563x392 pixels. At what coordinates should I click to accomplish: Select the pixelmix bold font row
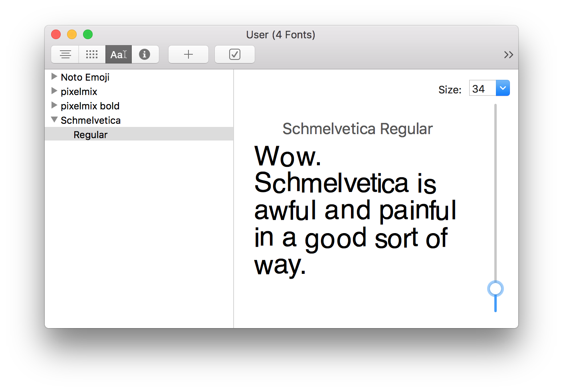coord(139,106)
